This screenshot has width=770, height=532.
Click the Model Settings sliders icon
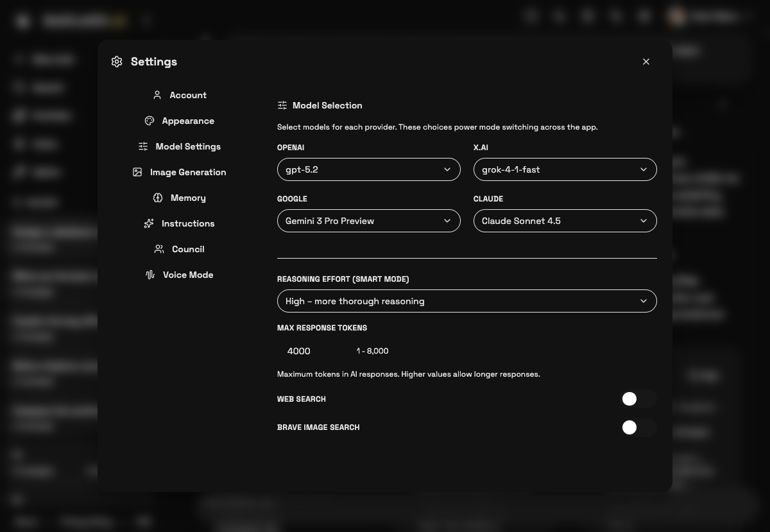tap(143, 146)
